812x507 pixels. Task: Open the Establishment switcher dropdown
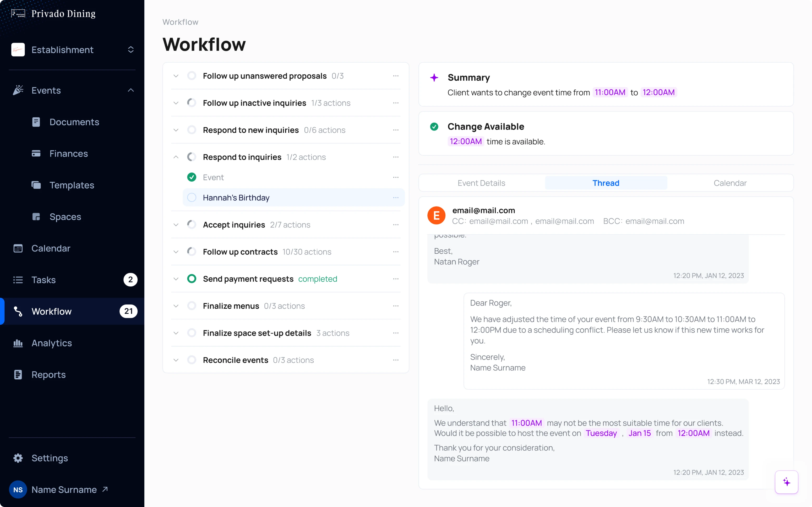click(x=131, y=50)
